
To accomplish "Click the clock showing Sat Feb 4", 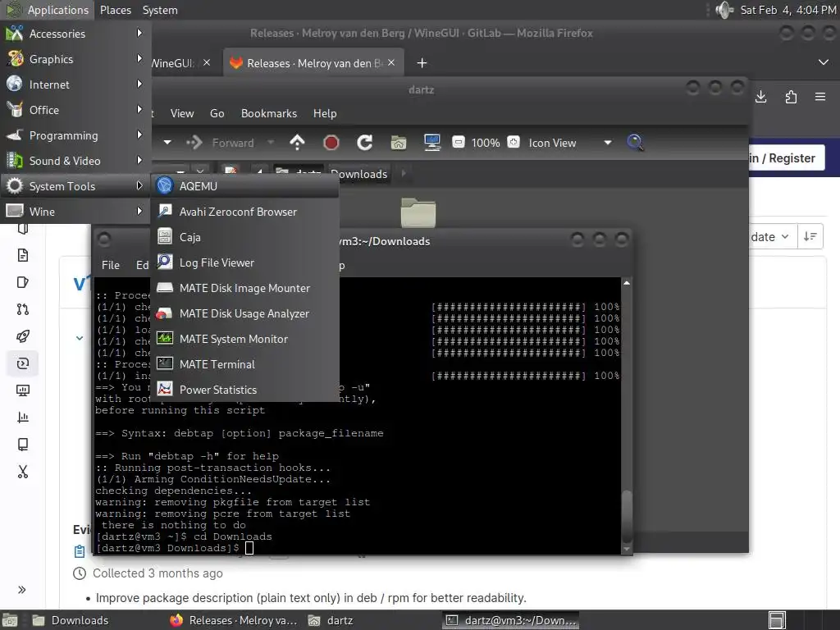I will tap(787, 10).
